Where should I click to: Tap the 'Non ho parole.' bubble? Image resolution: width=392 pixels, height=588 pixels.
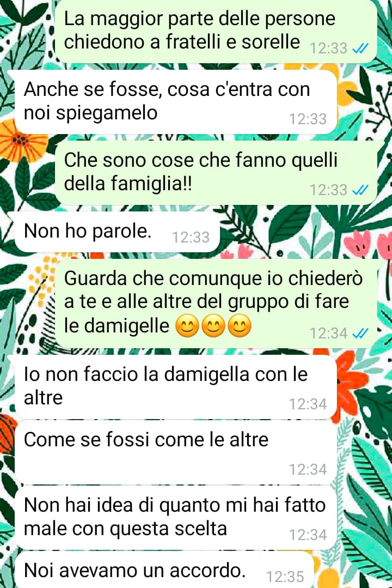pyautogui.click(x=117, y=232)
